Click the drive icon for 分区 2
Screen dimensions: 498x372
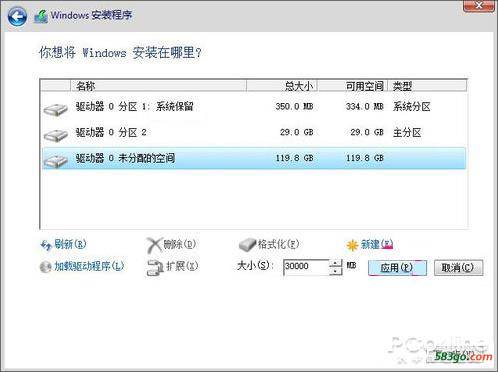(x=56, y=135)
